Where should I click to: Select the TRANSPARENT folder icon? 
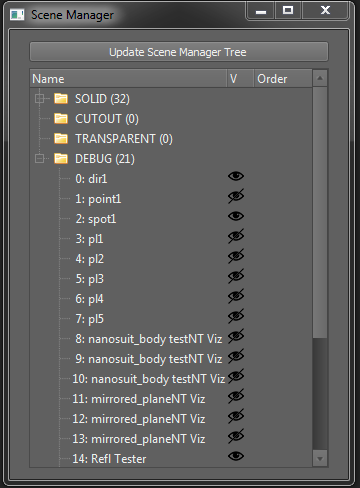(x=61, y=138)
